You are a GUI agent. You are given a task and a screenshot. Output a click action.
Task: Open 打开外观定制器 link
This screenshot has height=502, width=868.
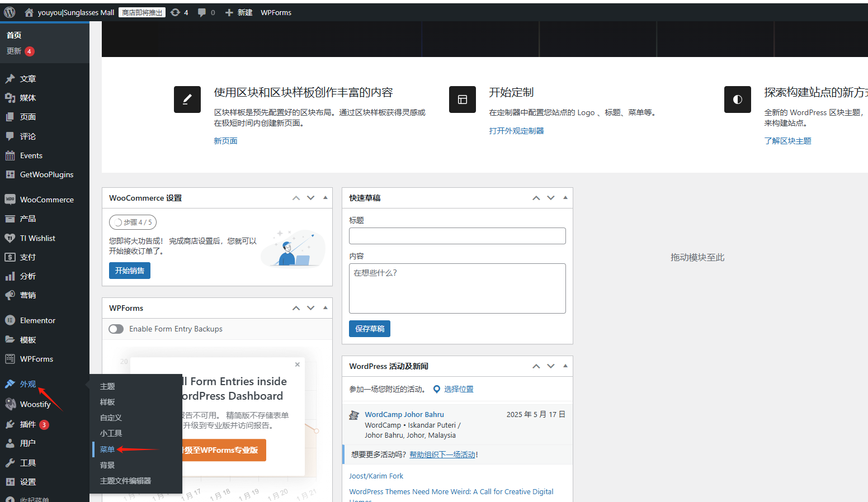click(x=516, y=130)
